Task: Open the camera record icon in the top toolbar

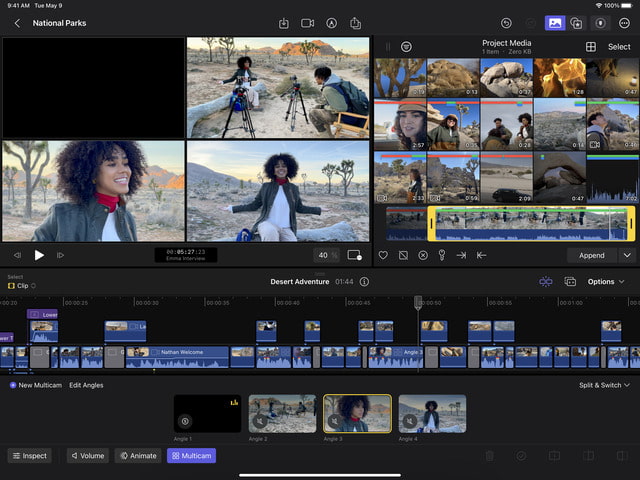Action: [x=308, y=23]
